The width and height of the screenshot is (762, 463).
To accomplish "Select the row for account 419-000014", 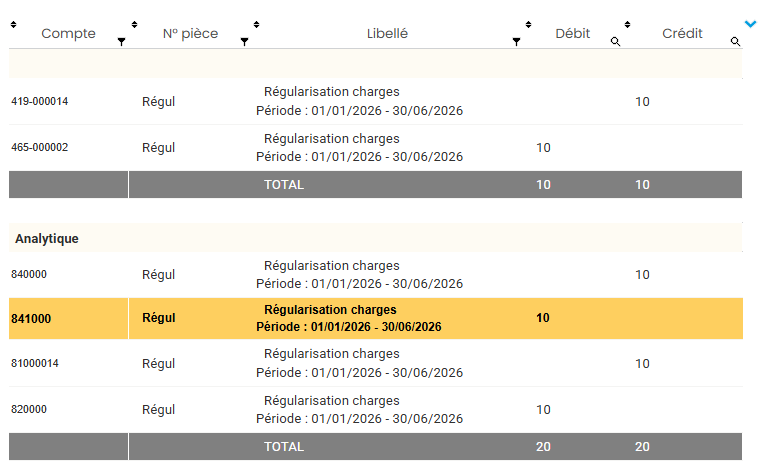I will coord(376,101).
